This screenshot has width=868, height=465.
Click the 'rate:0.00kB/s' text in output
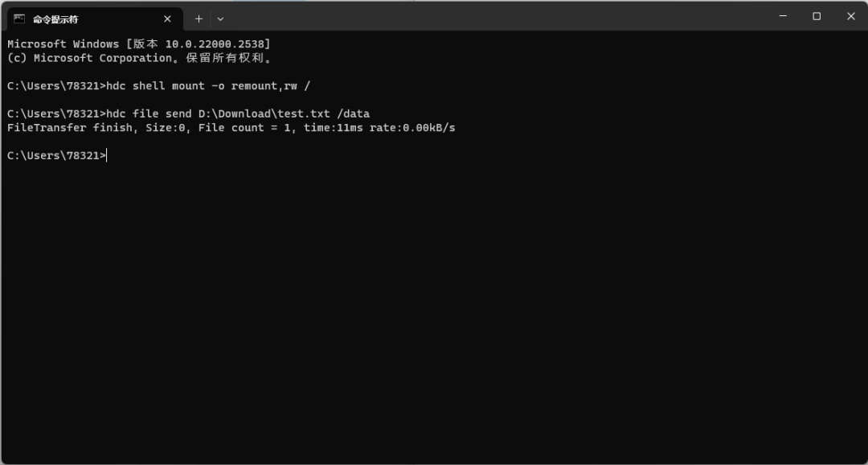click(x=412, y=128)
